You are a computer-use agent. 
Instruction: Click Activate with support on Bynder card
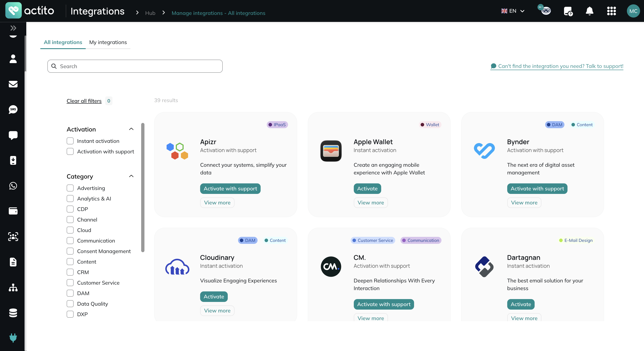[x=537, y=189]
